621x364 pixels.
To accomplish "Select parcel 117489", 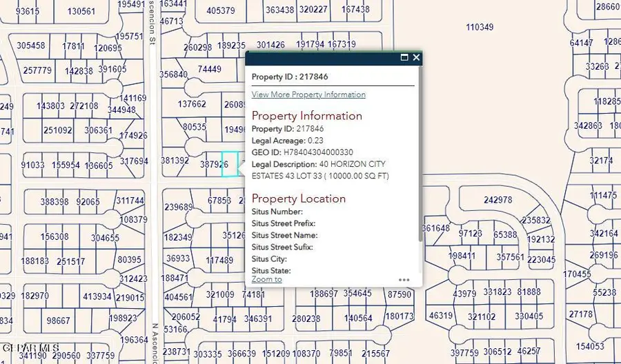I will [x=219, y=260].
